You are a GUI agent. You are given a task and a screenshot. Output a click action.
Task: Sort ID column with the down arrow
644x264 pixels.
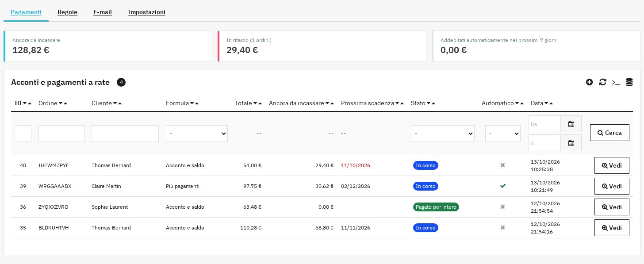(25, 103)
